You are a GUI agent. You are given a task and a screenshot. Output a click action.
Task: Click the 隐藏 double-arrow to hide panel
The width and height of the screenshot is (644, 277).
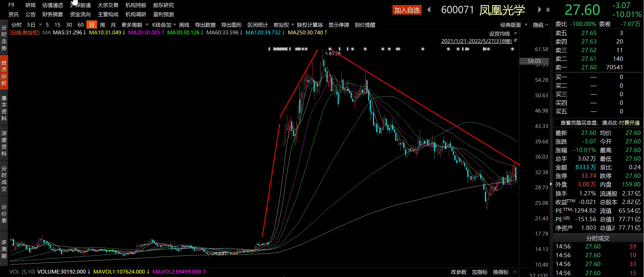coord(547,25)
